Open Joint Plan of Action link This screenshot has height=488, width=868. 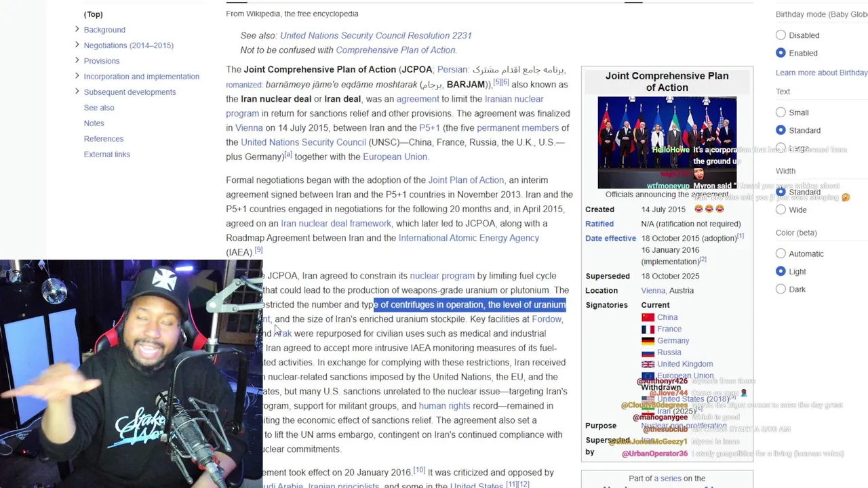466,180
